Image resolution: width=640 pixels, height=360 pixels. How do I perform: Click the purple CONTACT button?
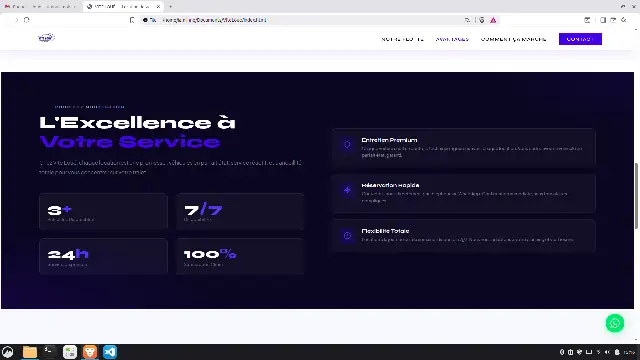point(580,39)
